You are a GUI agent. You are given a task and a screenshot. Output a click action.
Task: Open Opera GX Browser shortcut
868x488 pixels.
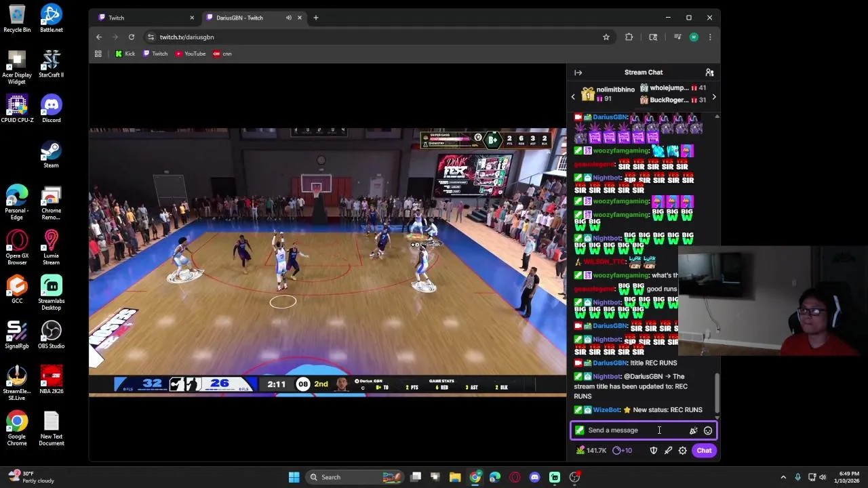(17, 248)
